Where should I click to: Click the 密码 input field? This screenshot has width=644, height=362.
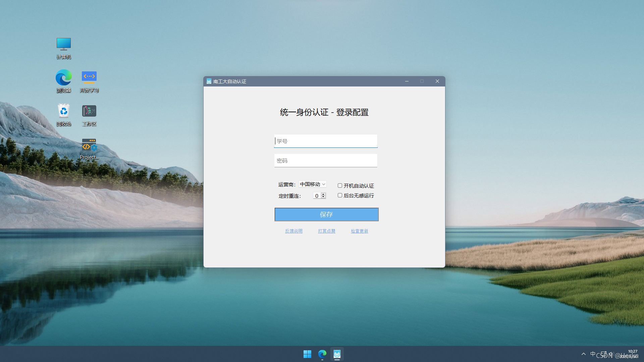(x=326, y=161)
